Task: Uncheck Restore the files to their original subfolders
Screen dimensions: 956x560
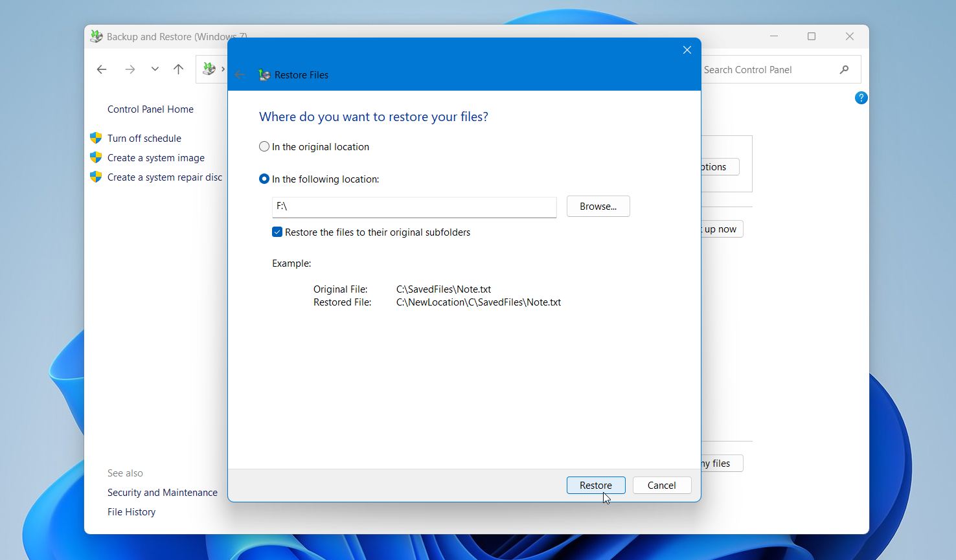Action: (x=277, y=232)
